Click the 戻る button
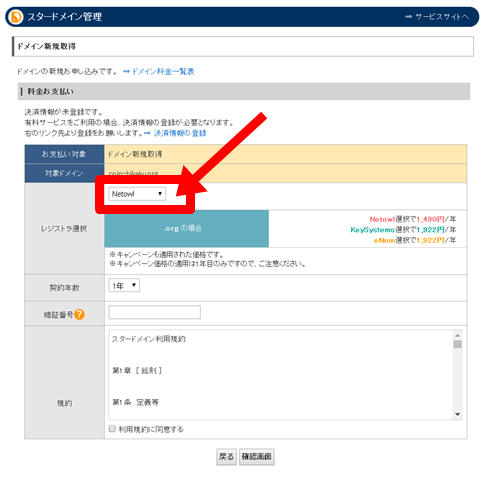The width and height of the screenshot is (480, 480). pyautogui.click(x=227, y=457)
